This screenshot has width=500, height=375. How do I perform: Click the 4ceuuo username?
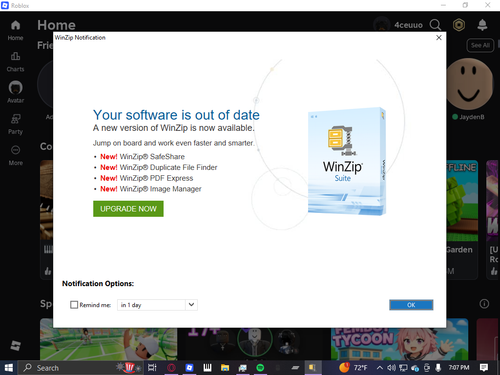coord(408,25)
